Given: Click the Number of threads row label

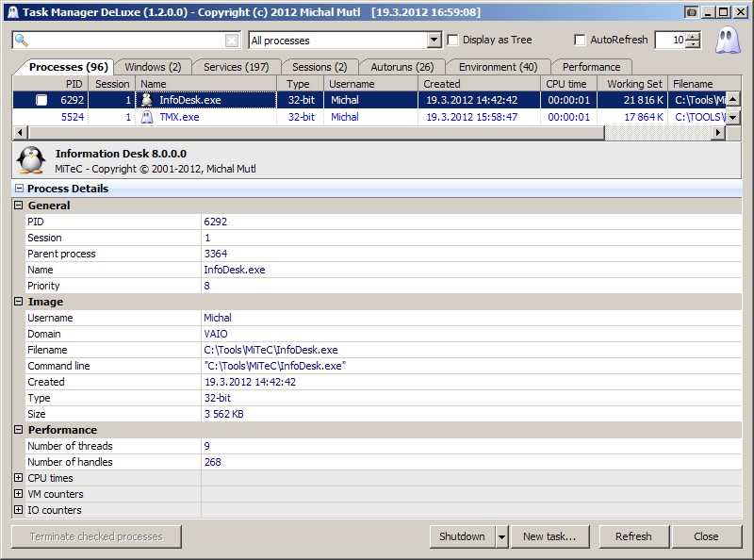Looking at the screenshot, I should click(x=70, y=446).
